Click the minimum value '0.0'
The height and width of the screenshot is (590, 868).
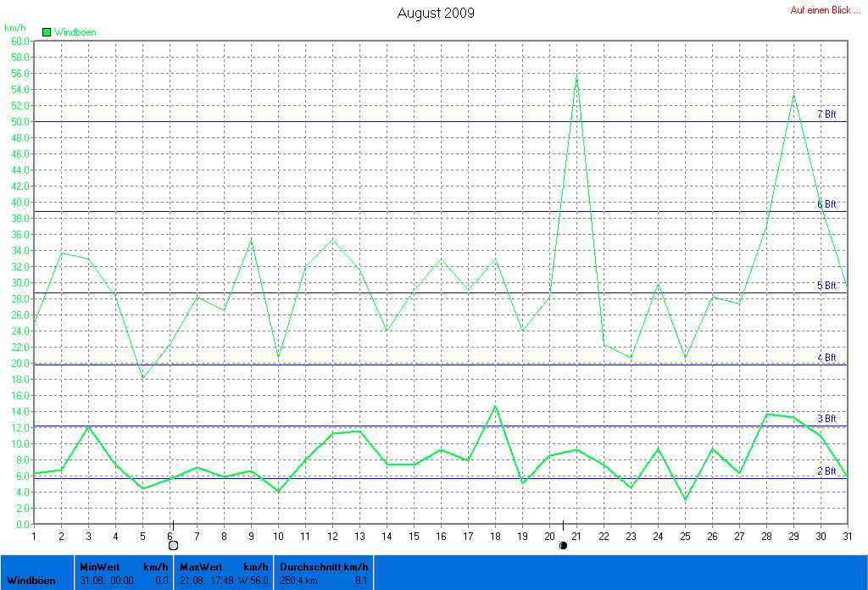point(162,581)
